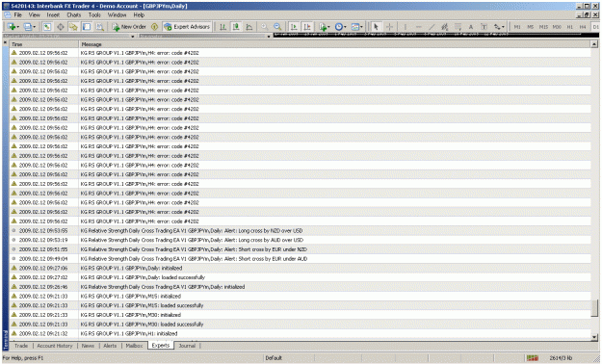The height and width of the screenshot is (364, 602).
Task: Open the Tools menu
Action: (94, 15)
